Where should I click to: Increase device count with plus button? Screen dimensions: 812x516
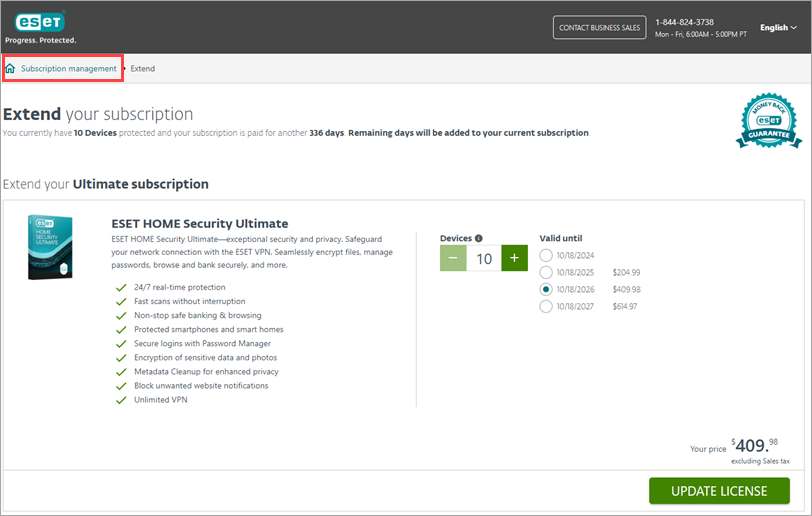(x=514, y=258)
